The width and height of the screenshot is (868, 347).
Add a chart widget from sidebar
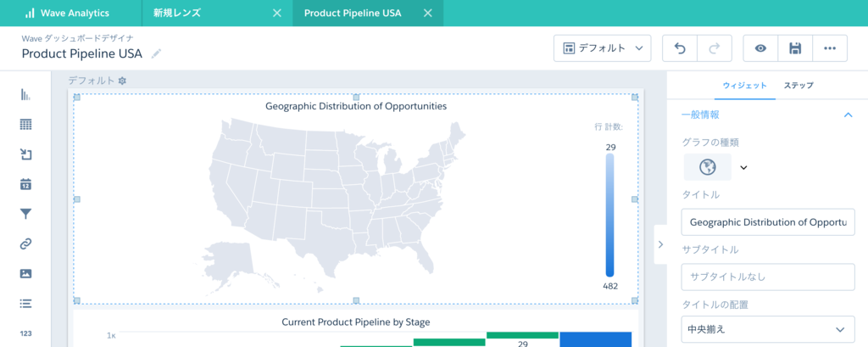(x=25, y=95)
